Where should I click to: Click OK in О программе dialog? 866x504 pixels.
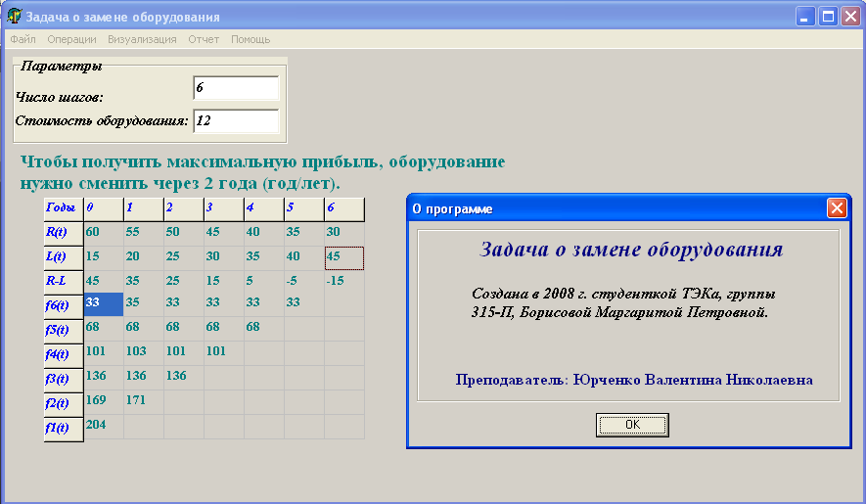coord(632,425)
